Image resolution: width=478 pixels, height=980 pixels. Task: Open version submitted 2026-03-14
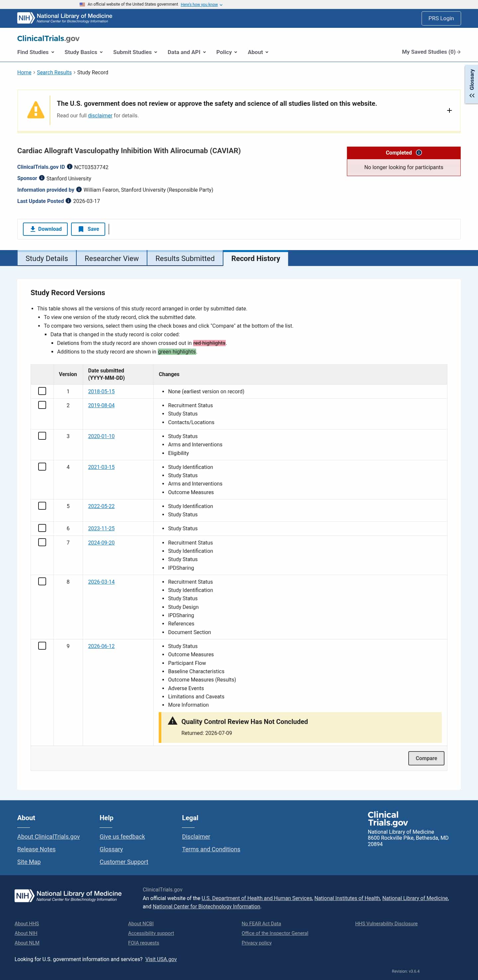pyautogui.click(x=101, y=582)
